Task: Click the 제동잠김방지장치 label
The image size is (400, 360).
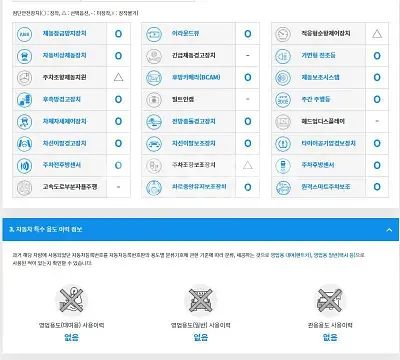Action: click(x=64, y=33)
